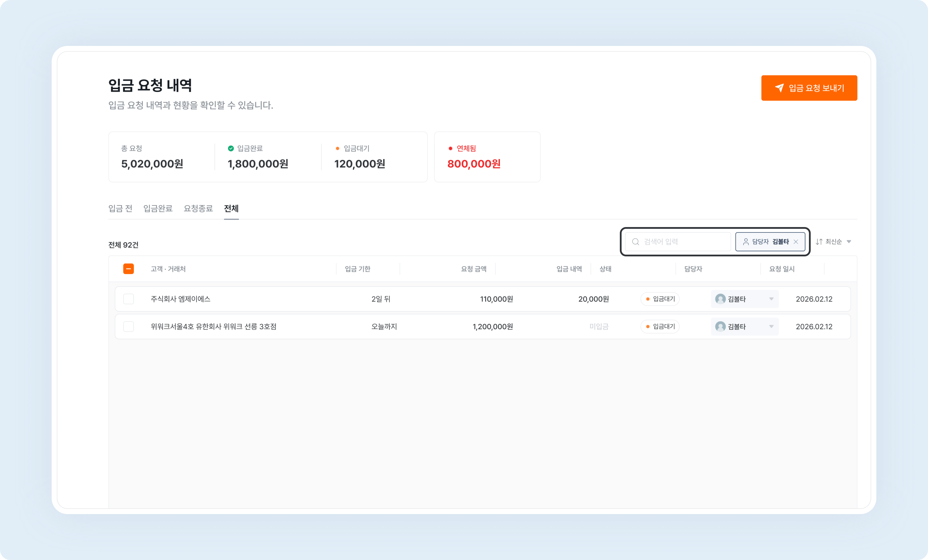The width and height of the screenshot is (928, 560).
Task: Click the 입금 요청 보내기 button
Action: coord(809,88)
